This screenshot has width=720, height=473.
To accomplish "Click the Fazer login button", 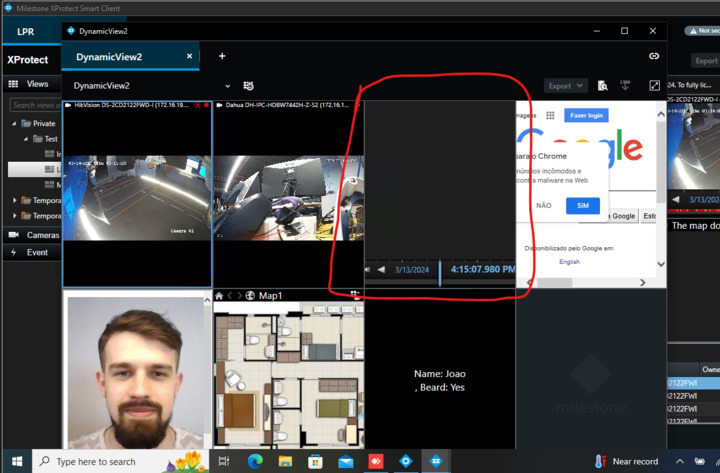I will point(587,115).
